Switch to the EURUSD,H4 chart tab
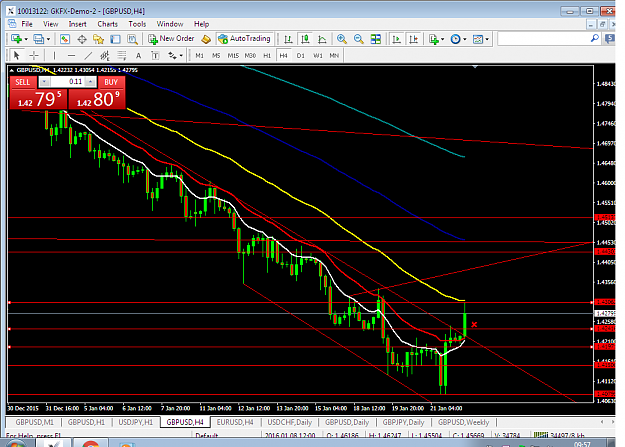 click(235, 422)
